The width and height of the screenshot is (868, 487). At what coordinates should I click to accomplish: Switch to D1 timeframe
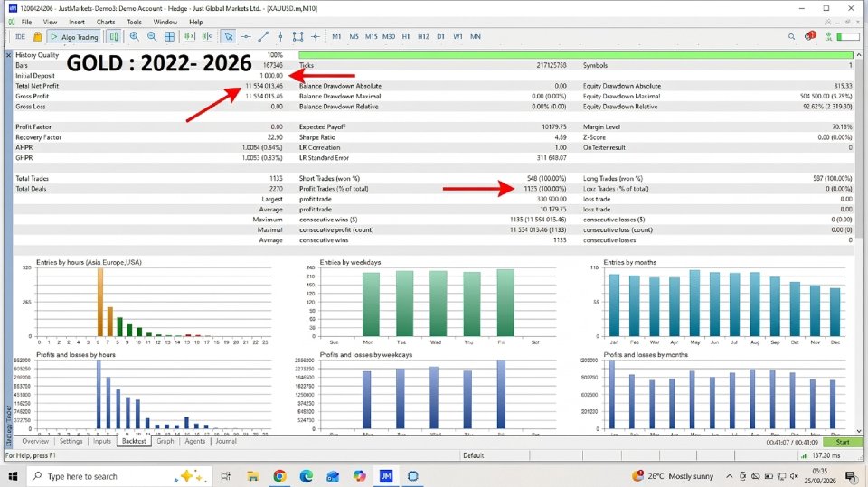coord(440,36)
